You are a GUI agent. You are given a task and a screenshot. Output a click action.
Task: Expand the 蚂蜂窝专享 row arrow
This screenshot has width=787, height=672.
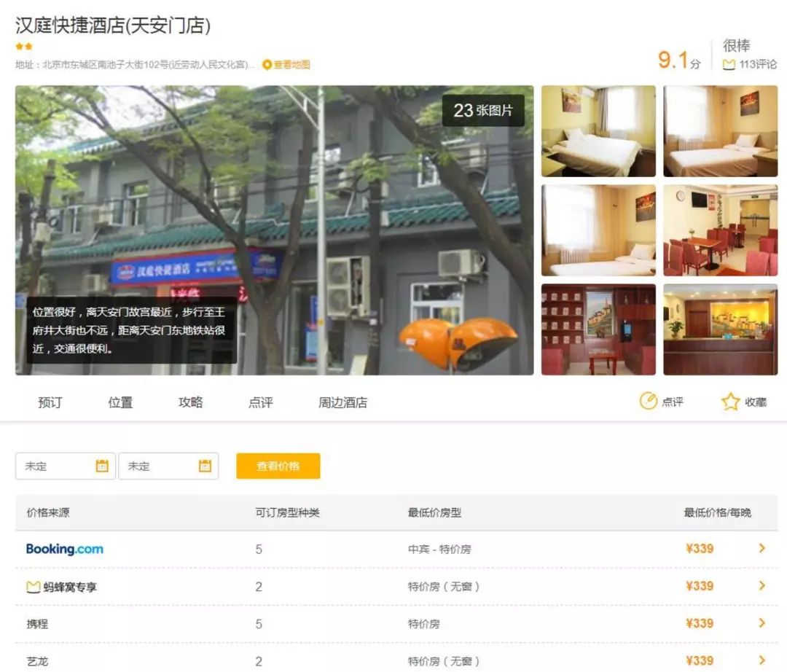coord(762,586)
